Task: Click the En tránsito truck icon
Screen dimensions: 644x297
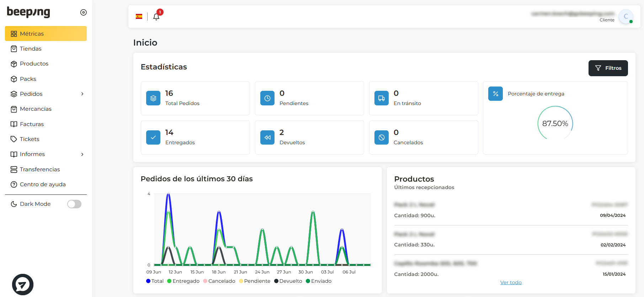Action: click(382, 98)
